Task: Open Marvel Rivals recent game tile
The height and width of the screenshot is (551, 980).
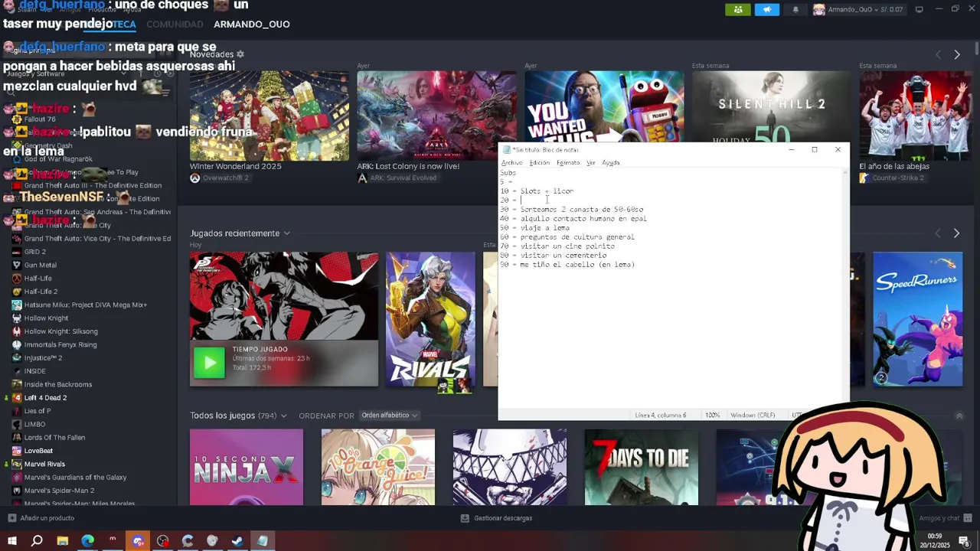Action: [430, 319]
